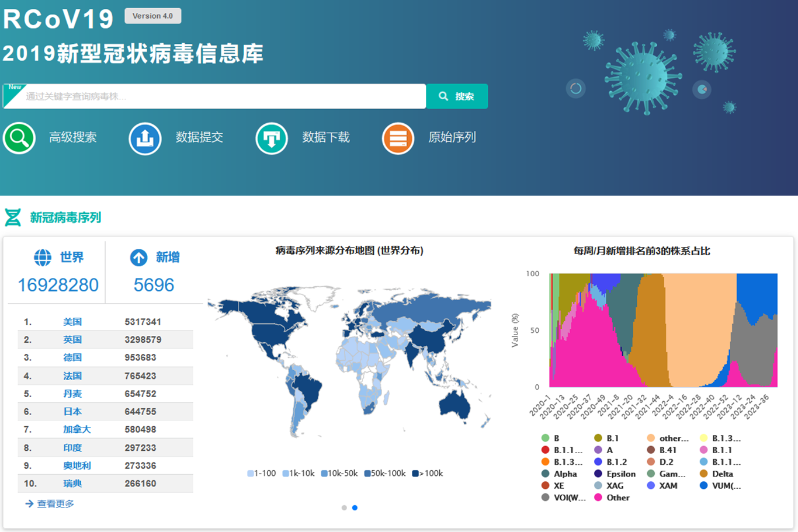
Task: Select the second carousel dot under the map
Action: click(355, 507)
